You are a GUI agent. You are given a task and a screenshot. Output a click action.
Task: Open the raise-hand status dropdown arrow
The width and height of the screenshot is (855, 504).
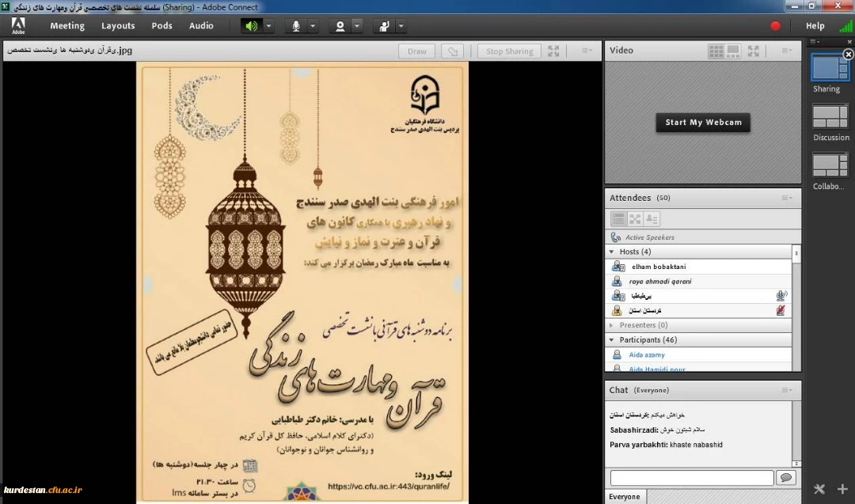tap(401, 26)
